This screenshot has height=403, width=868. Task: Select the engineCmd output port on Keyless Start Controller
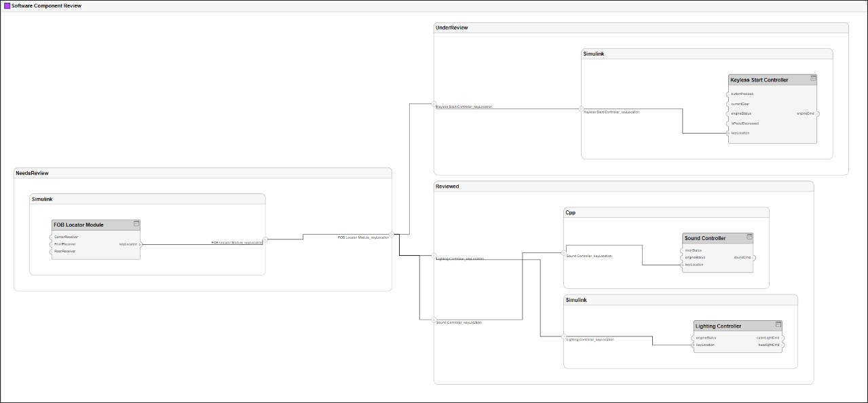coord(818,113)
